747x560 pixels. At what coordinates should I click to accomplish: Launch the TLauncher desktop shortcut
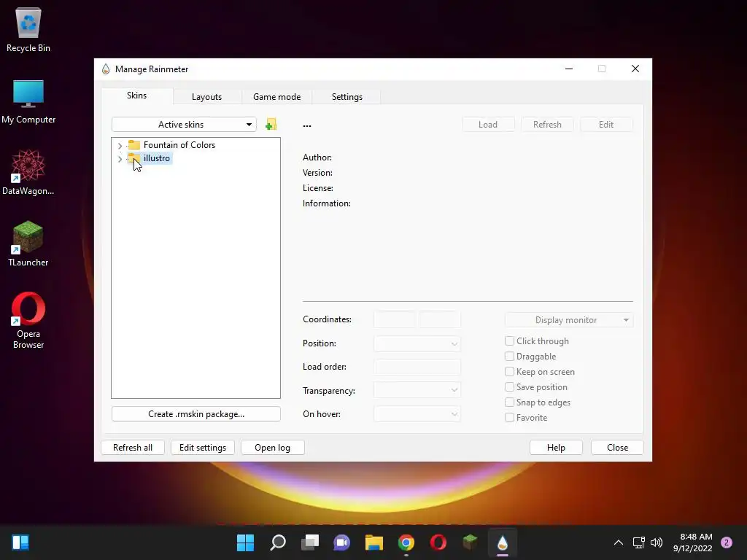coord(28,244)
